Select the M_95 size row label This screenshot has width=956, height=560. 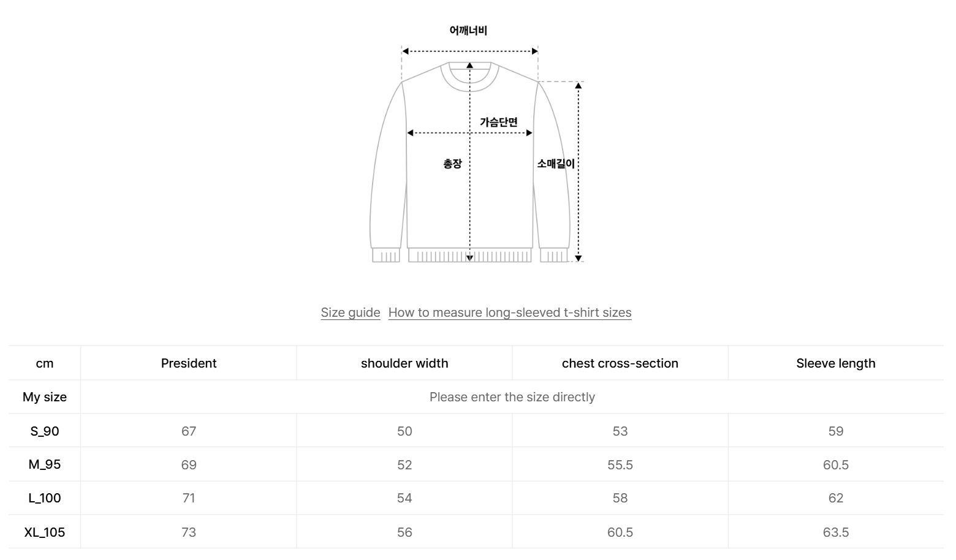click(45, 464)
